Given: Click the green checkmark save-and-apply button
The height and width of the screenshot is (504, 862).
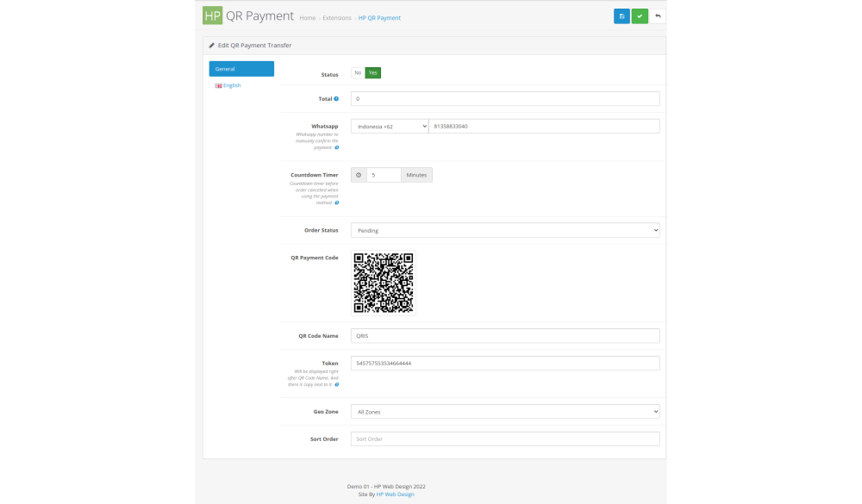Looking at the screenshot, I should pos(640,16).
